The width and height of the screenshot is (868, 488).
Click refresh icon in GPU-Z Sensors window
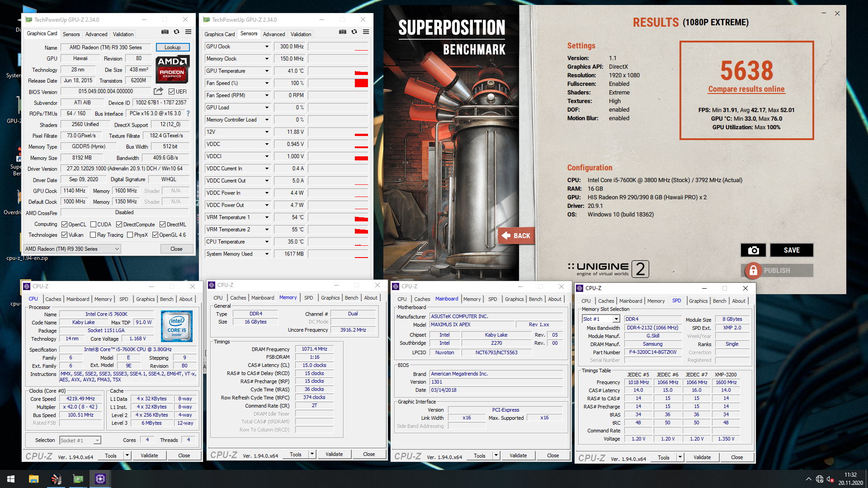click(354, 32)
